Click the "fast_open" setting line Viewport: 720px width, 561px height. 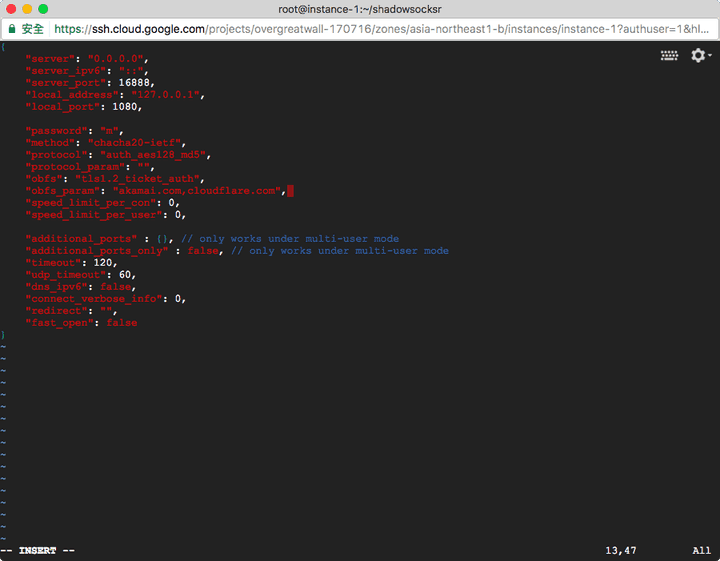[x=81, y=323]
